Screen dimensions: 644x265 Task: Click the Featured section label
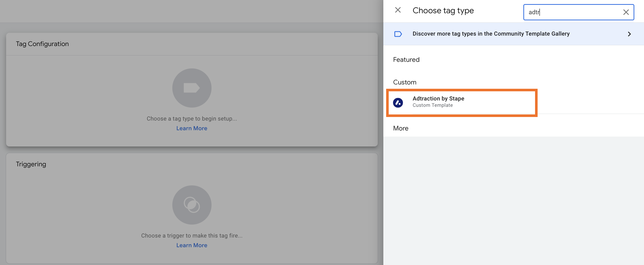click(x=406, y=60)
